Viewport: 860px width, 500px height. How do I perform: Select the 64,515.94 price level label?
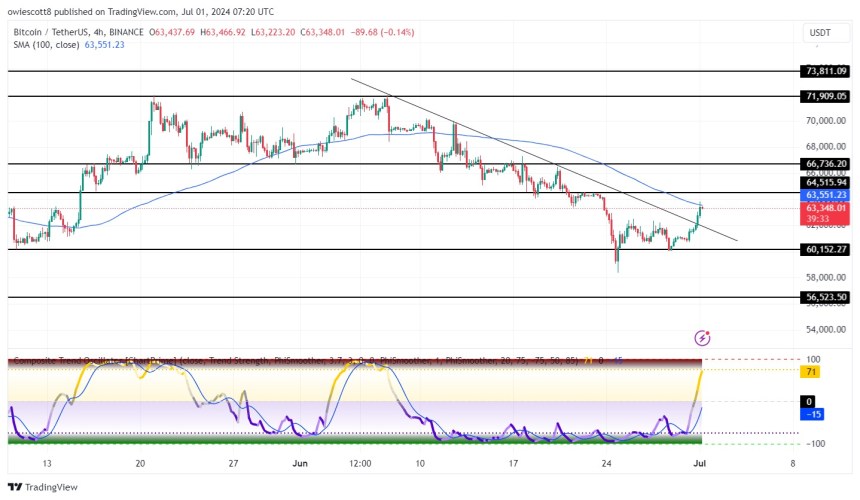point(826,183)
